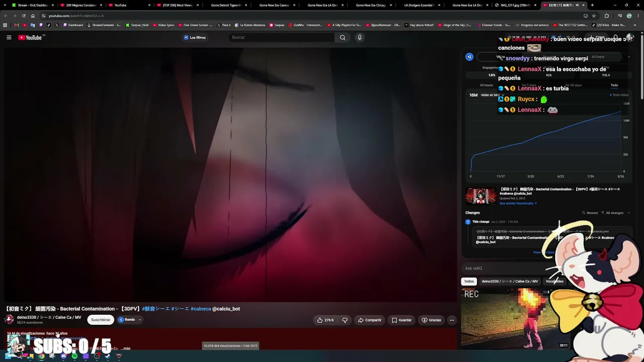Click the Suscribirse button
Image resolution: width=644 pixels, height=362 pixels.
pos(101,320)
